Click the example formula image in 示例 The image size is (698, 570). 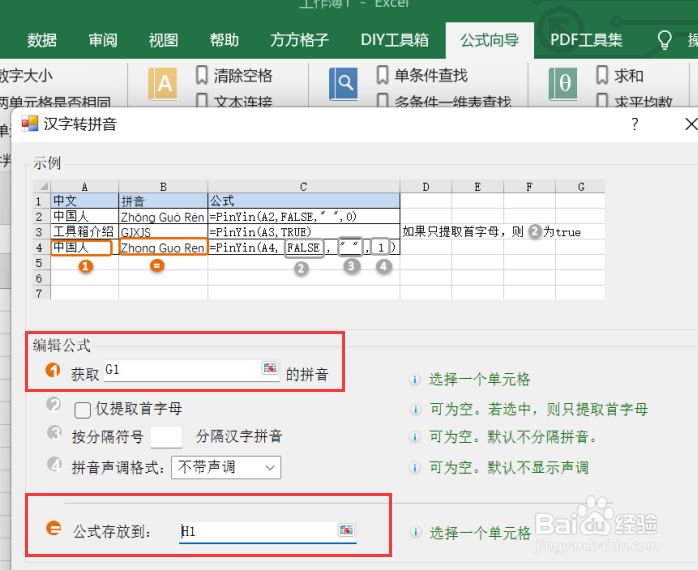click(x=318, y=240)
